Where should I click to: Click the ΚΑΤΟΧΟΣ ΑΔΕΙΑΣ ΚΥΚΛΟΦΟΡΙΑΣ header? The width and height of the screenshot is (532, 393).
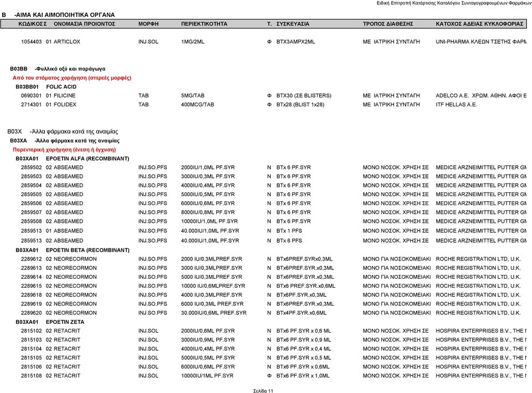(x=479, y=24)
